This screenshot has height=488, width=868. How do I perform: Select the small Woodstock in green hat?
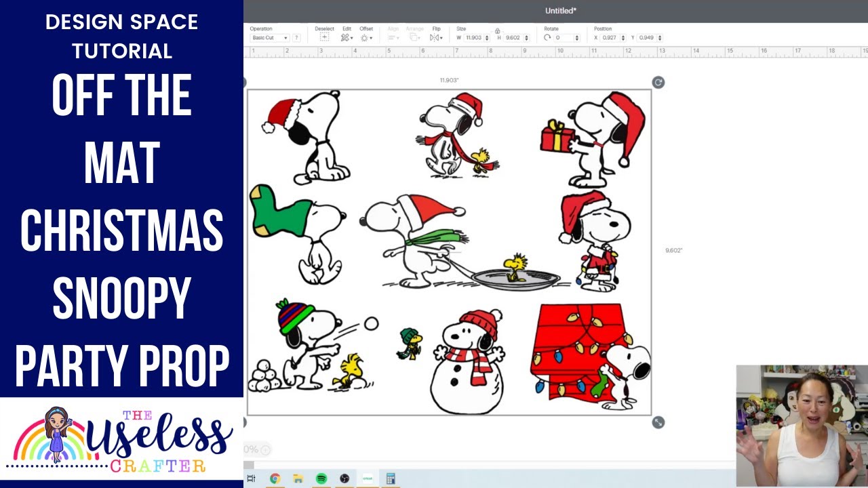click(409, 343)
